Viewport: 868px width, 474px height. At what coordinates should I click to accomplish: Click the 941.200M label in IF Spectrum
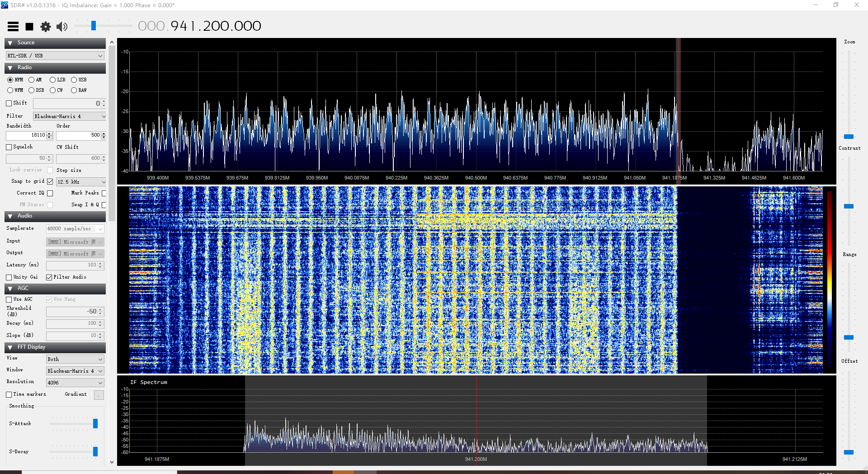(x=476, y=459)
